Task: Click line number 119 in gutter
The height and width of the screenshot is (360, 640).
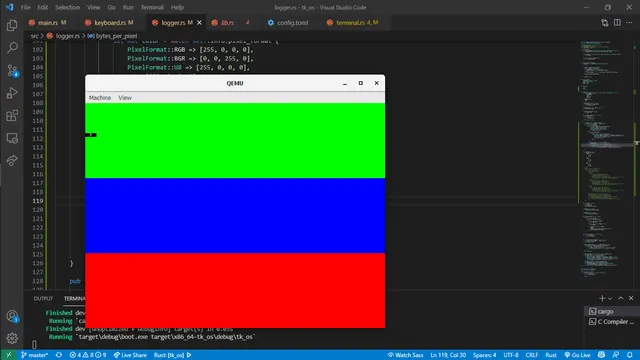Action: (x=38, y=201)
